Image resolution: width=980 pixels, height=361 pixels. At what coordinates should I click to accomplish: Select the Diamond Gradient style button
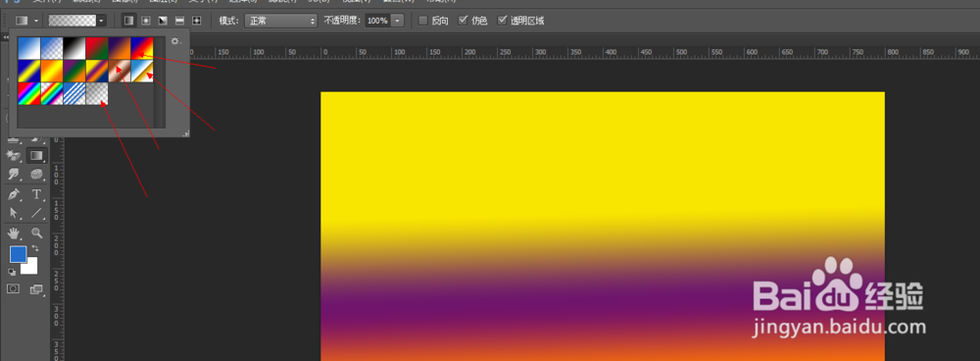coord(196,21)
